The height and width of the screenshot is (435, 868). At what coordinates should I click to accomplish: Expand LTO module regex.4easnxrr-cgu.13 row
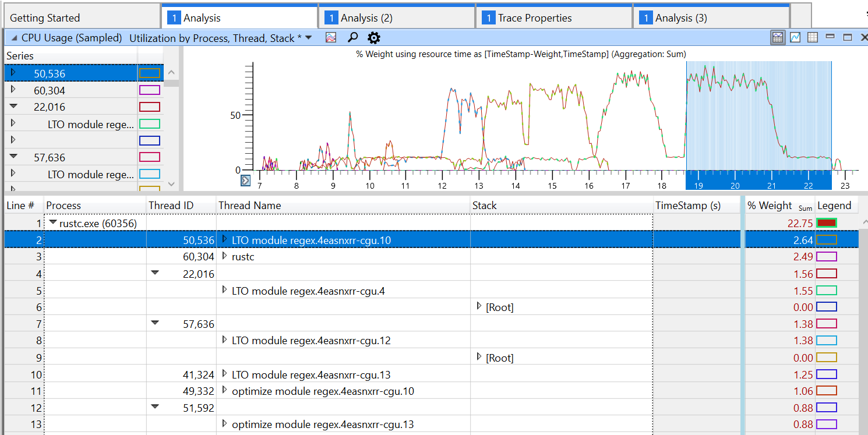[x=225, y=374]
